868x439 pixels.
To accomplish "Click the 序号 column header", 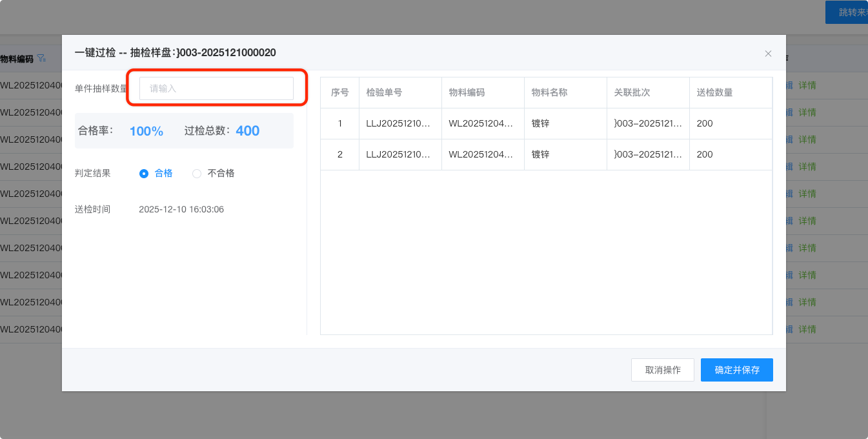I will pos(339,92).
